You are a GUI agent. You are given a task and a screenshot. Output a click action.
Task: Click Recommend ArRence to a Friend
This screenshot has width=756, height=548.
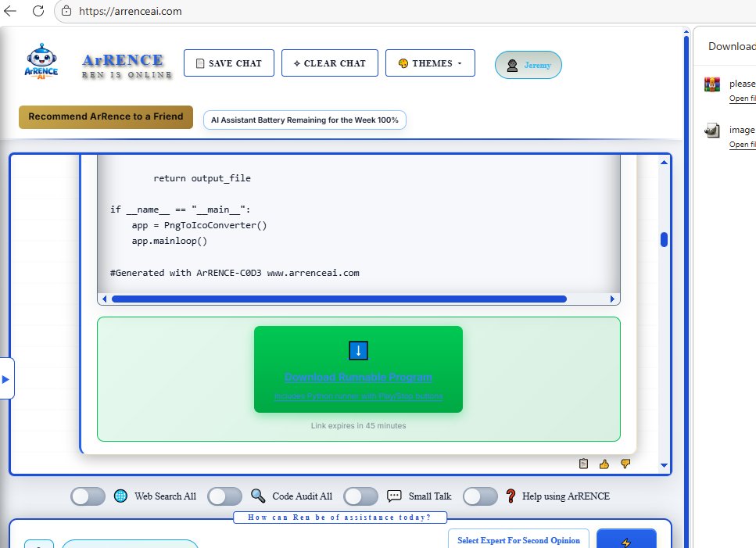pos(106,117)
